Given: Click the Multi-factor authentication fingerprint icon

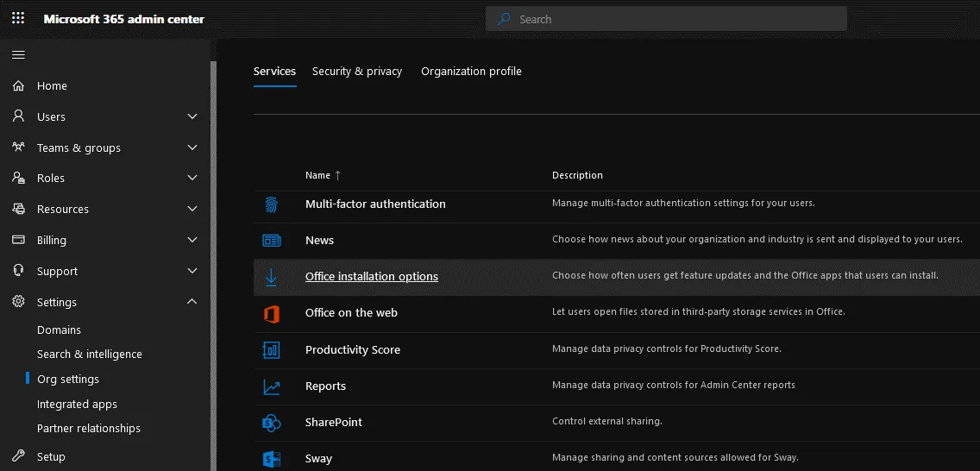Looking at the screenshot, I should coord(271,204).
